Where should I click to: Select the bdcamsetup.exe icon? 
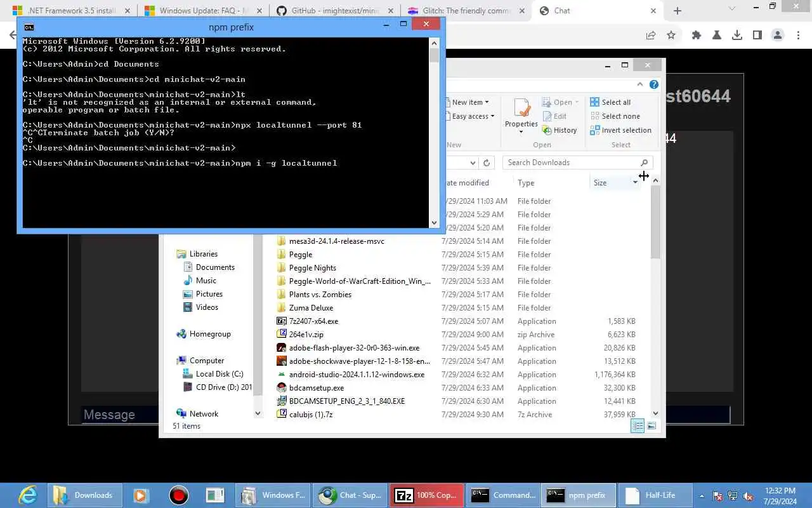tap(282, 388)
